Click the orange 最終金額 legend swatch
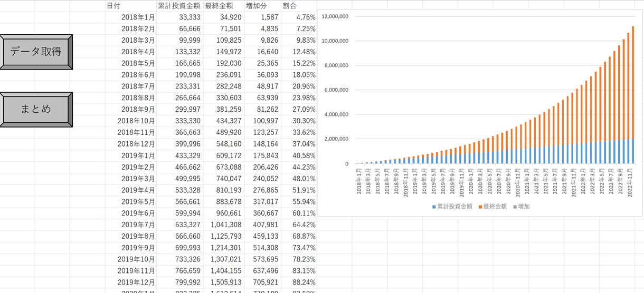This screenshot has height=293, width=644. 481,207
